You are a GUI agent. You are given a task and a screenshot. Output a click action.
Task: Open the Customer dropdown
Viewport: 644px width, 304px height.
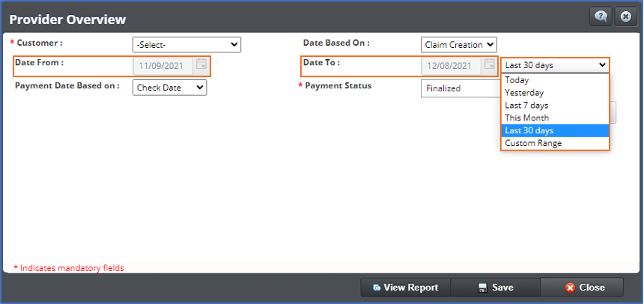click(x=186, y=45)
